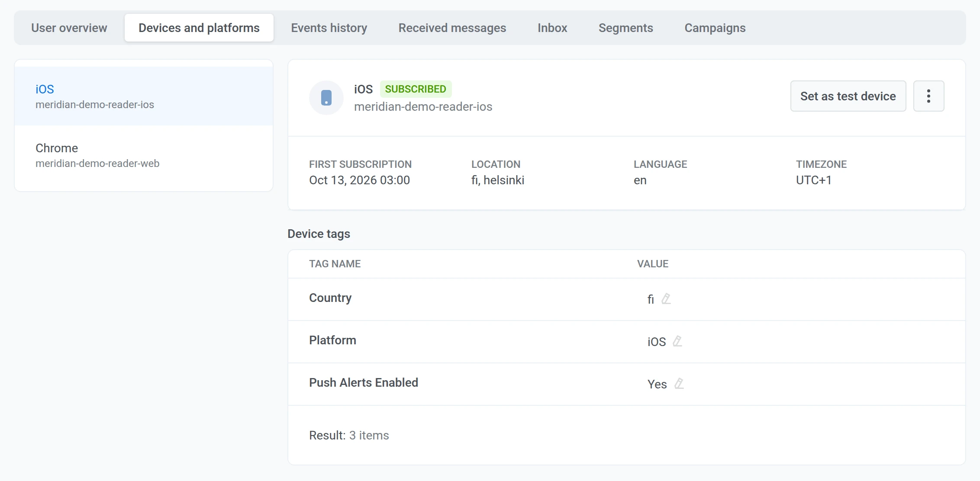This screenshot has height=481, width=980.
Task: Go to the Received messages tab
Action: tap(452, 28)
